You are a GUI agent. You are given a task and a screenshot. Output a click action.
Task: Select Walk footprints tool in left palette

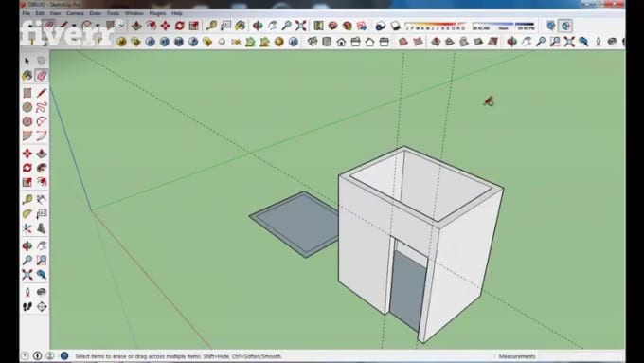(27, 307)
